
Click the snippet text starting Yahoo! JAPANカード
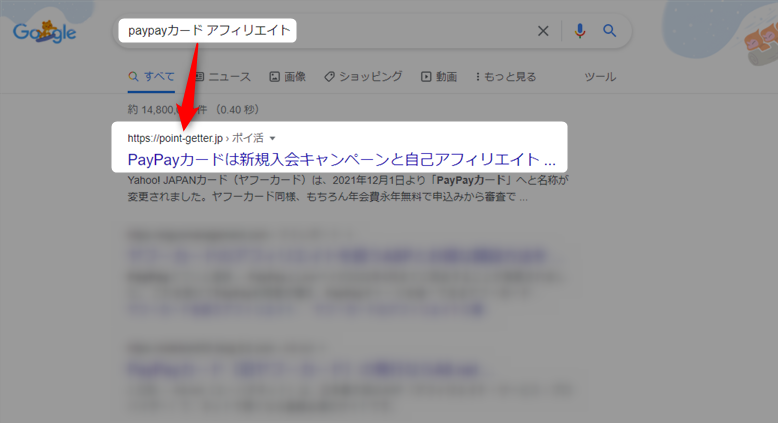coord(347,188)
